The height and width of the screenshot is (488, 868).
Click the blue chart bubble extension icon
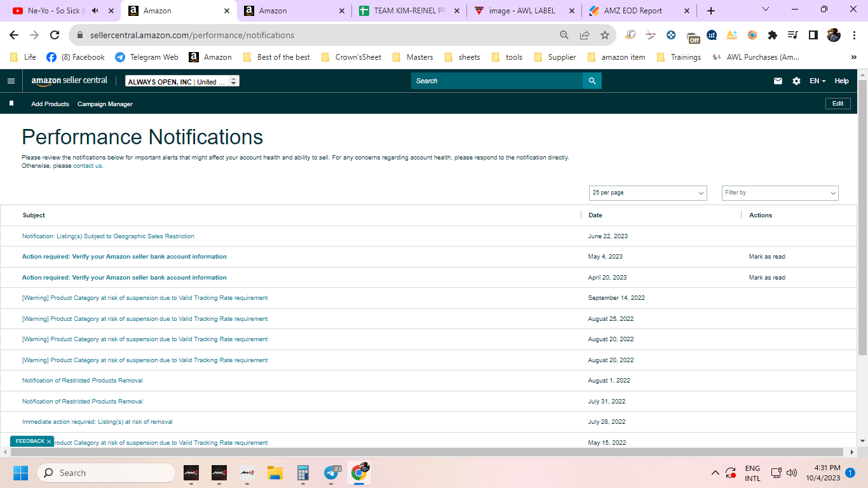[712, 35]
